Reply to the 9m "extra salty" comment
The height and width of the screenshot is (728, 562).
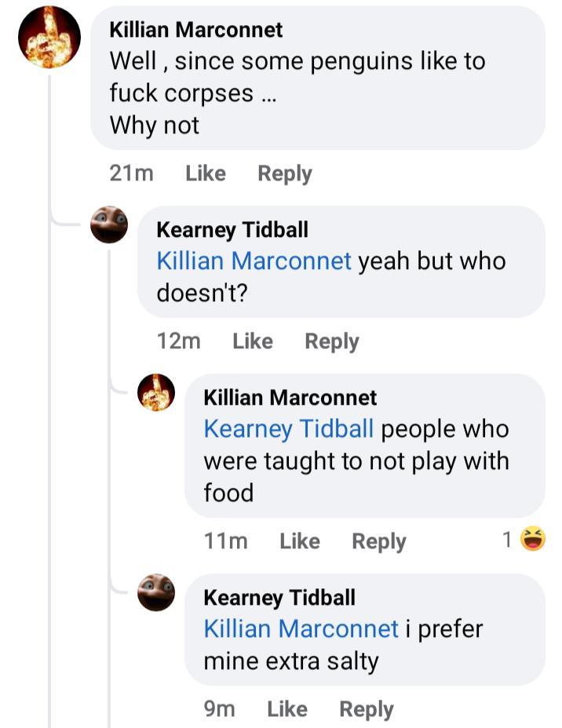(367, 709)
